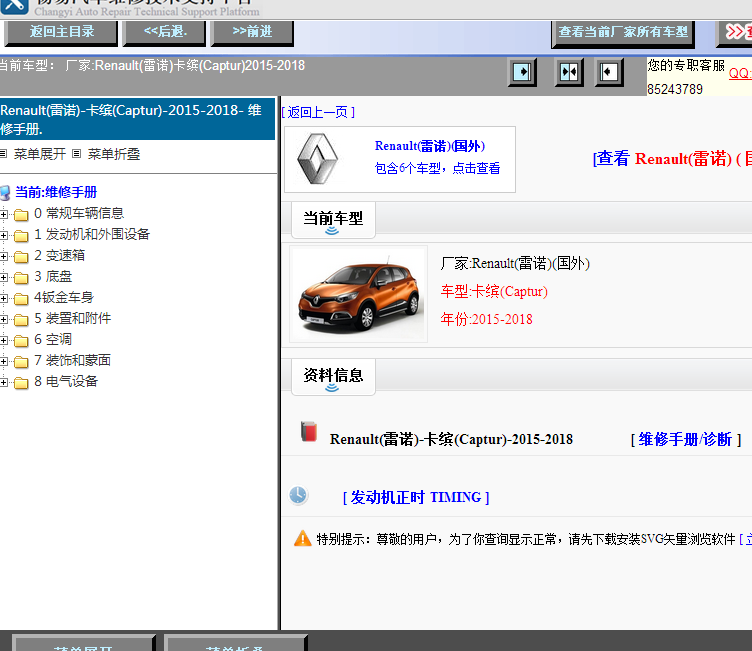Click the 当前:维修手册 root label
Image resolution: width=752 pixels, height=651 pixels.
(56, 192)
